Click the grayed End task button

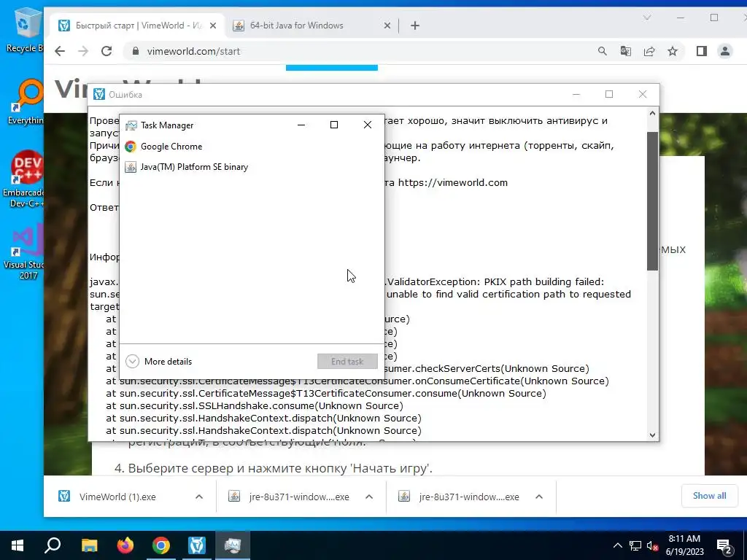pos(347,362)
